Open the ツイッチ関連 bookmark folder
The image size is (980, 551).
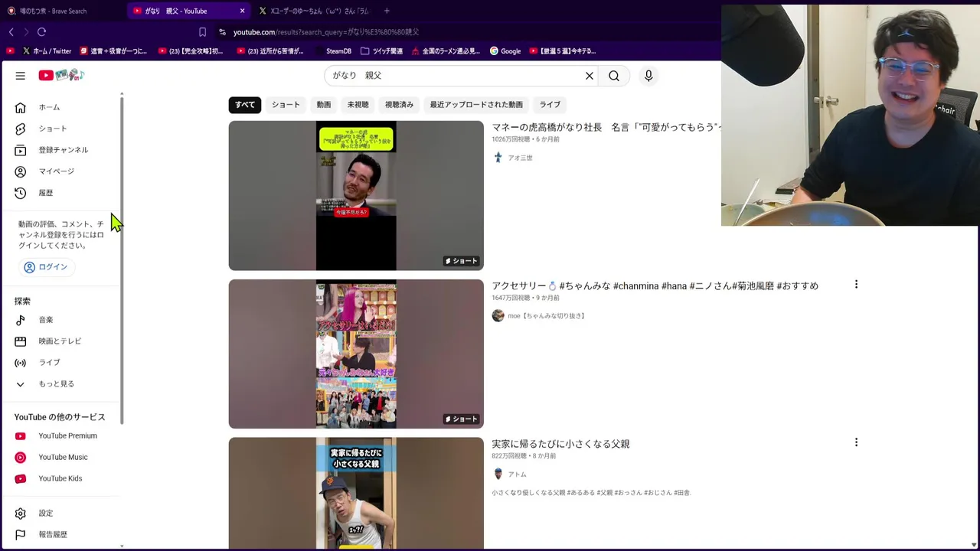[x=381, y=51]
